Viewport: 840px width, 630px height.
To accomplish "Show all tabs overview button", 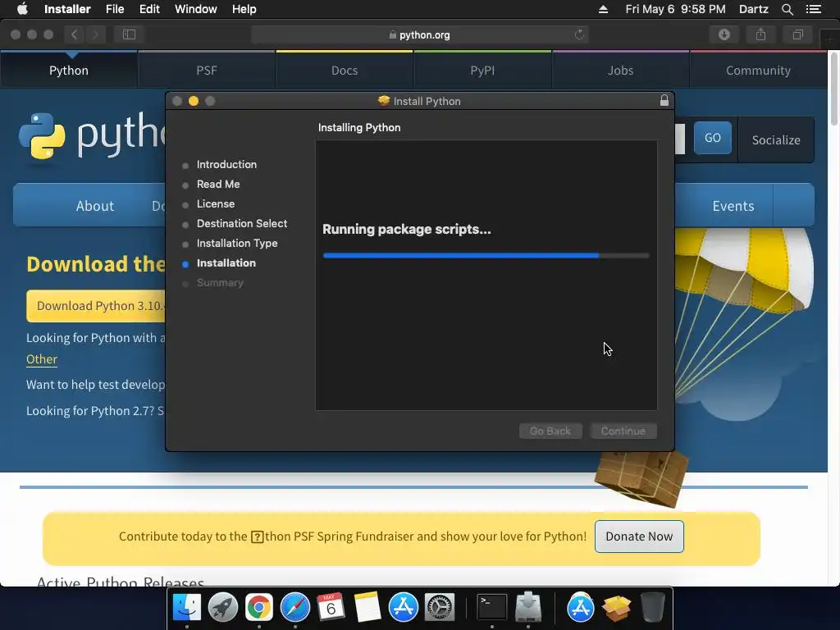I will (x=797, y=34).
